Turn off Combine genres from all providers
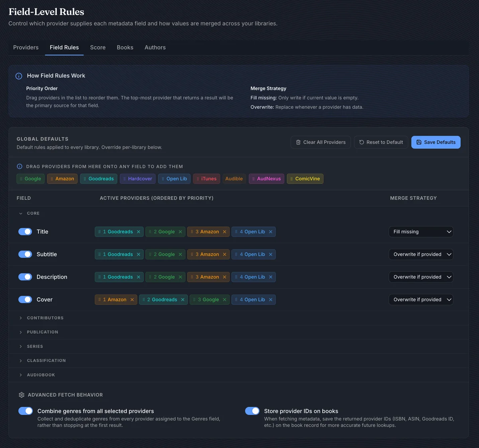Viewport: 479px width, 448px height. (26, 411)
